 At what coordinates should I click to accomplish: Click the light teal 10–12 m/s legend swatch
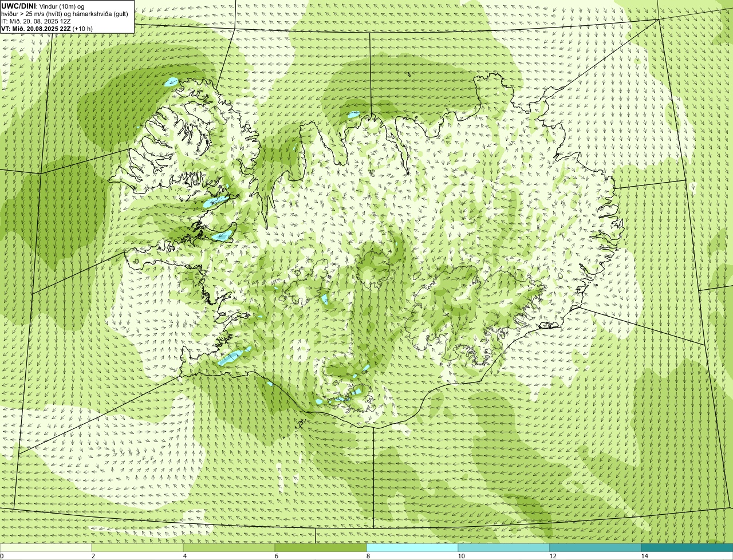(x=504, y=547)
